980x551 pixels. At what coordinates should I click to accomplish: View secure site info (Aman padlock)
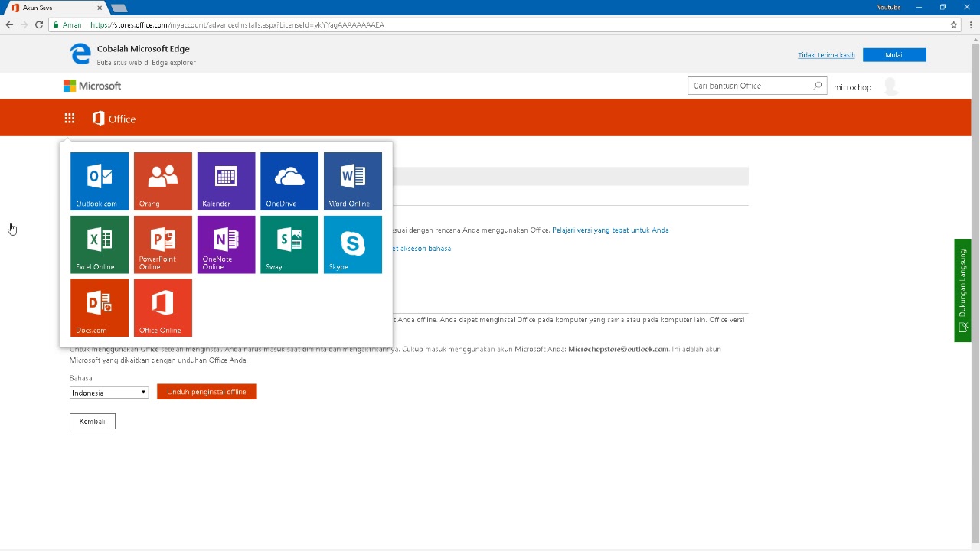[x=67, y=24]
